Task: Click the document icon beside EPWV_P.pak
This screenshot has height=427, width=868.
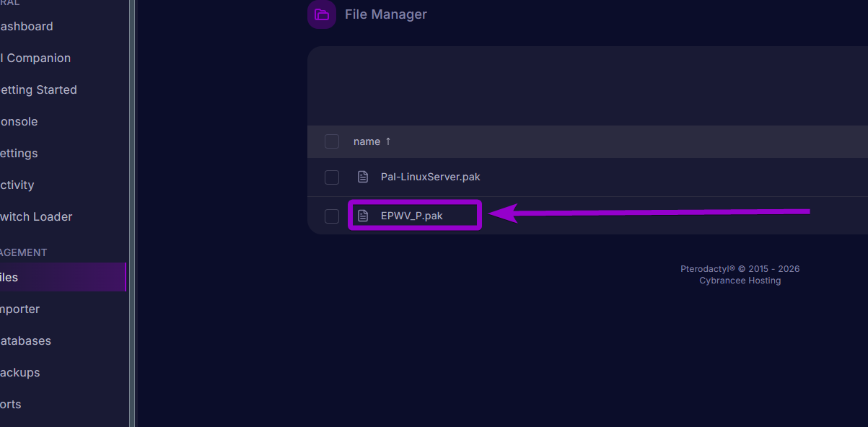Action: [363, 216]
